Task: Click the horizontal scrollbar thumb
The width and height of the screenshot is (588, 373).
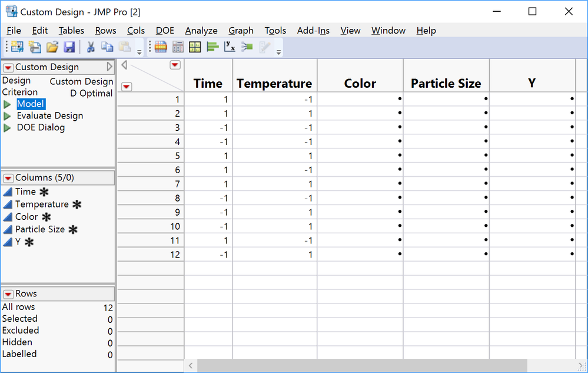Action: click(x=362, y=365)
